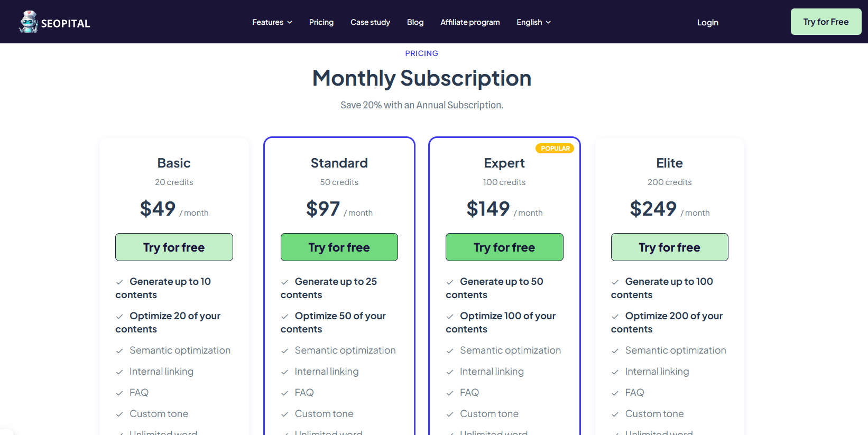This screenshot has height=435, width=868.
Task: Open the Blog section
Action: tap(415, 22)
